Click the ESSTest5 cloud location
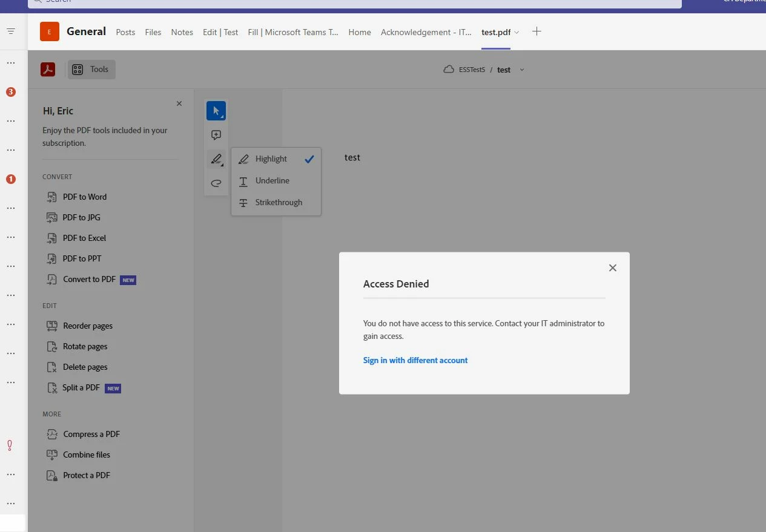 472,70
